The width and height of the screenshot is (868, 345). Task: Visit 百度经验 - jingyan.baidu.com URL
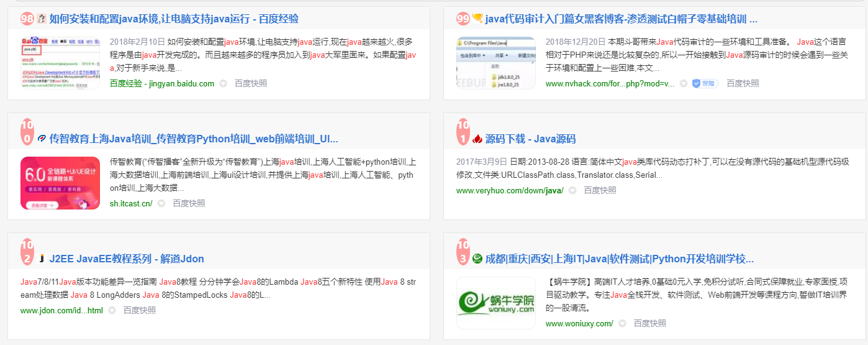162,83
